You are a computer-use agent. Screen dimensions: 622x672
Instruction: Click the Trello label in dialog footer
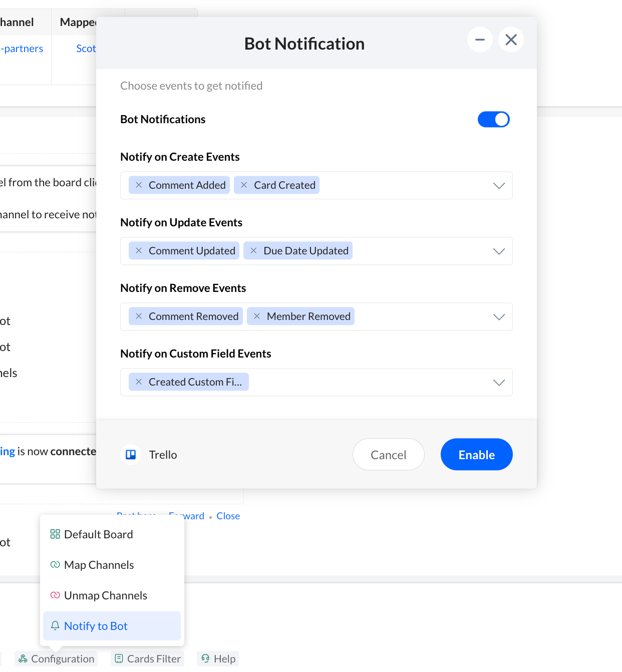pos(163,455)
